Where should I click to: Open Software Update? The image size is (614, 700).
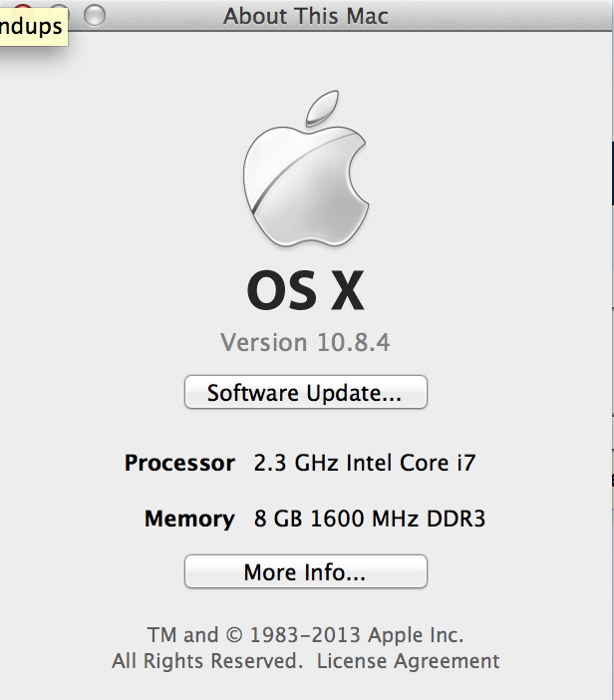click(x=306, y=392)
